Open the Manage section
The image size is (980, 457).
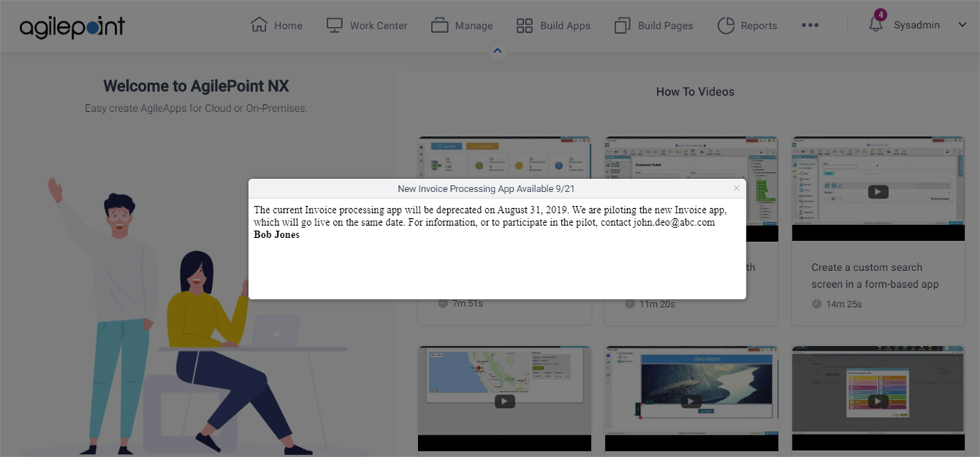pyautogui.click(x=462, y=25)
